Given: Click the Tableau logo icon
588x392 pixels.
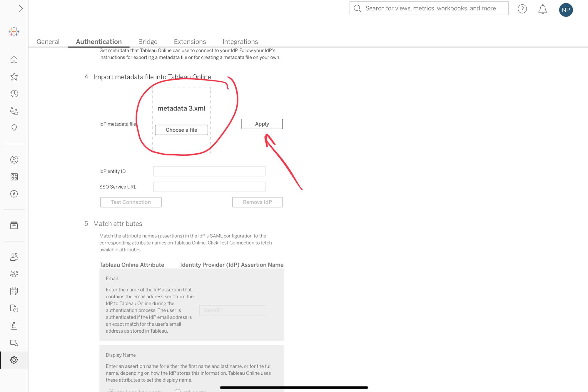Looking at the screenshot, I should (14, 31).
